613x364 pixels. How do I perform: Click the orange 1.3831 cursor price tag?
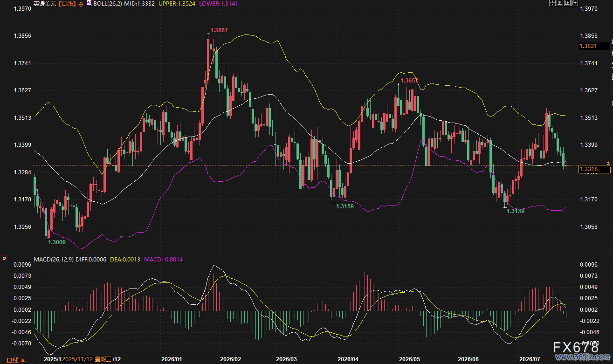[594, 46]
